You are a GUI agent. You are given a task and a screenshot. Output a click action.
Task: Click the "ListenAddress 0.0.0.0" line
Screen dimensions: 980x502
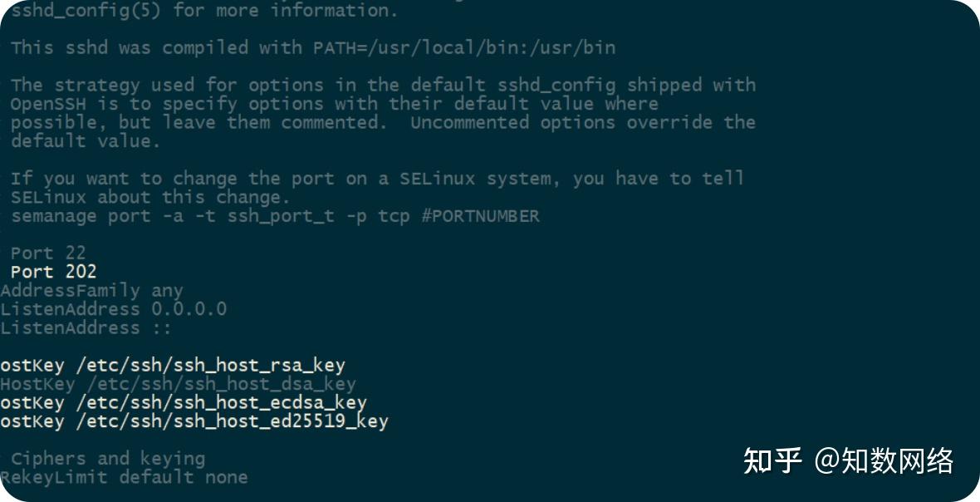[113, 309]
